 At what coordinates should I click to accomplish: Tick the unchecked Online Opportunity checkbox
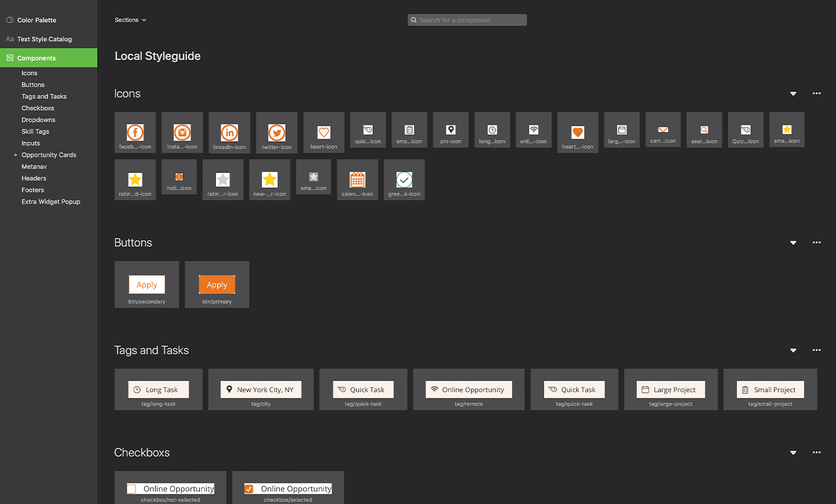pos(132,489)
